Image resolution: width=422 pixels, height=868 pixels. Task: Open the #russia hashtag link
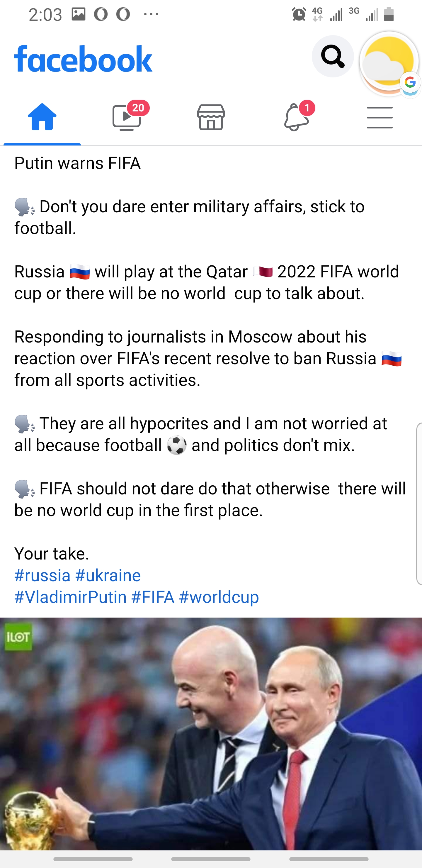42,575
